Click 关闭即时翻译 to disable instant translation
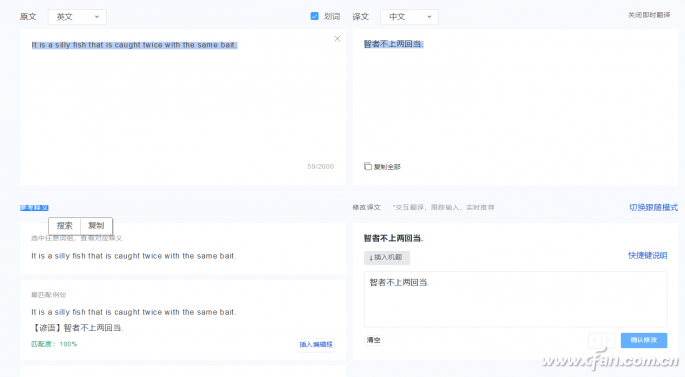The width and height of the screenshot is (685, 377). [x=649, y=15]
